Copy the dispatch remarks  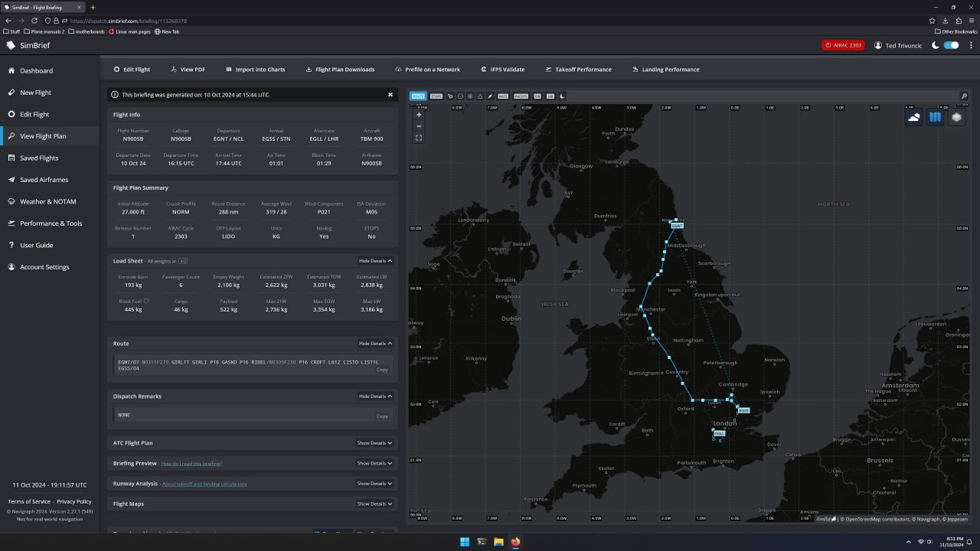point(382,416)
